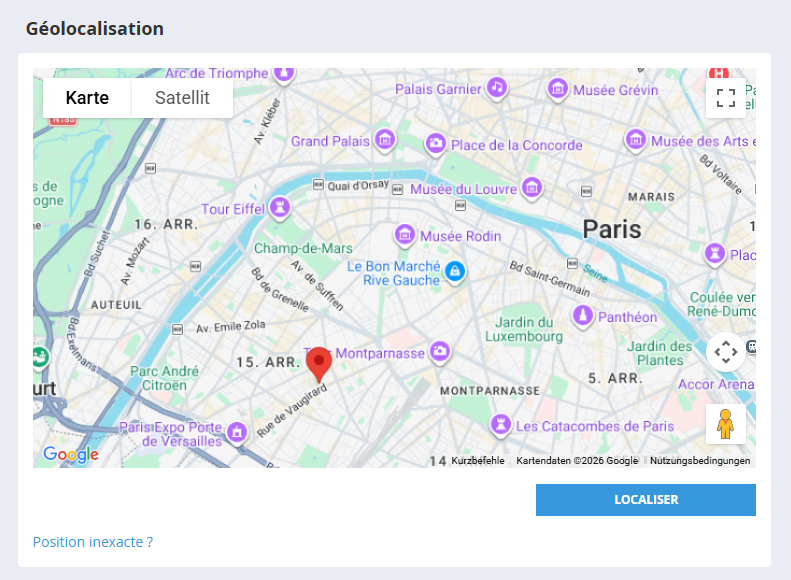Click the red location marker pin

319,365
